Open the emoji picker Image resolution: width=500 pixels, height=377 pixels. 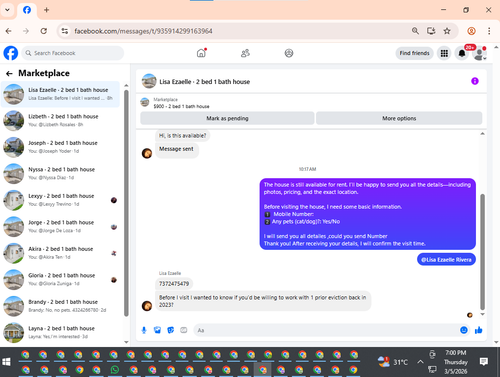tap(464, 330)
